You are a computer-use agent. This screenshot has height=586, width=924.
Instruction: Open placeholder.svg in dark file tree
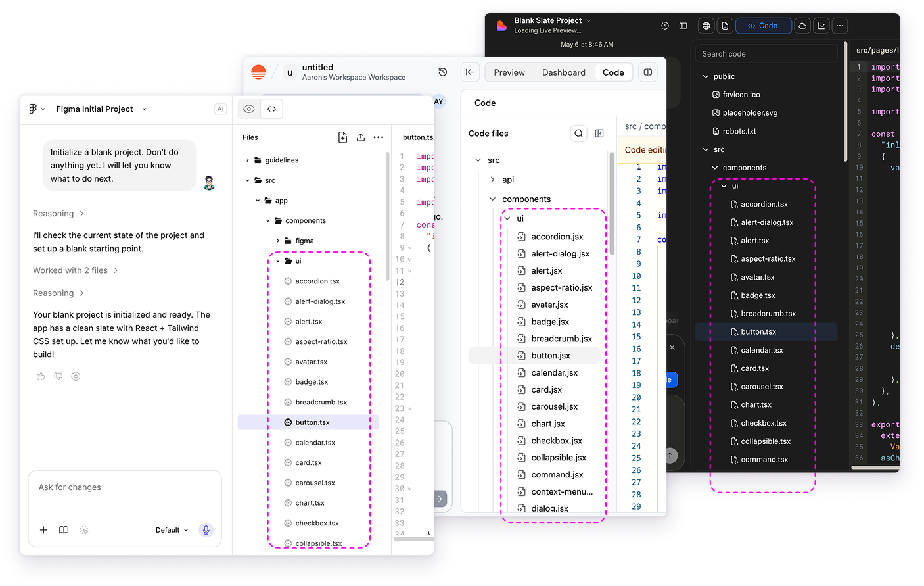point(745,113)
